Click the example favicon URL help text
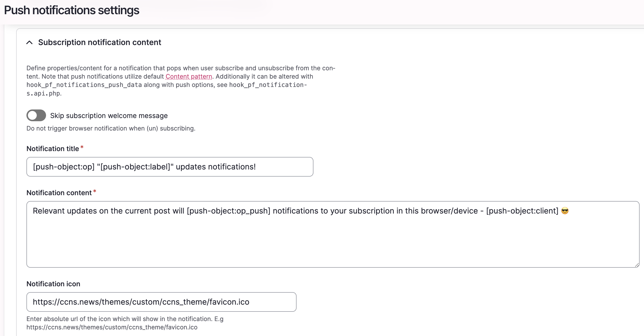This screenshot has height=336, width=644. click(112, 327)
